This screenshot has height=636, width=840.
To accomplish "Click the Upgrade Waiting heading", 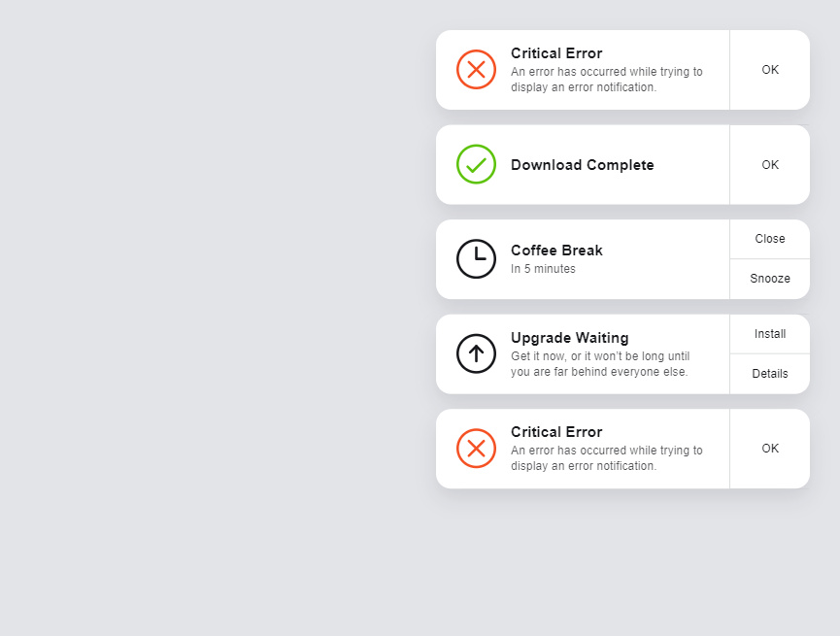I will pyautogui.click(x=569, y=338).
